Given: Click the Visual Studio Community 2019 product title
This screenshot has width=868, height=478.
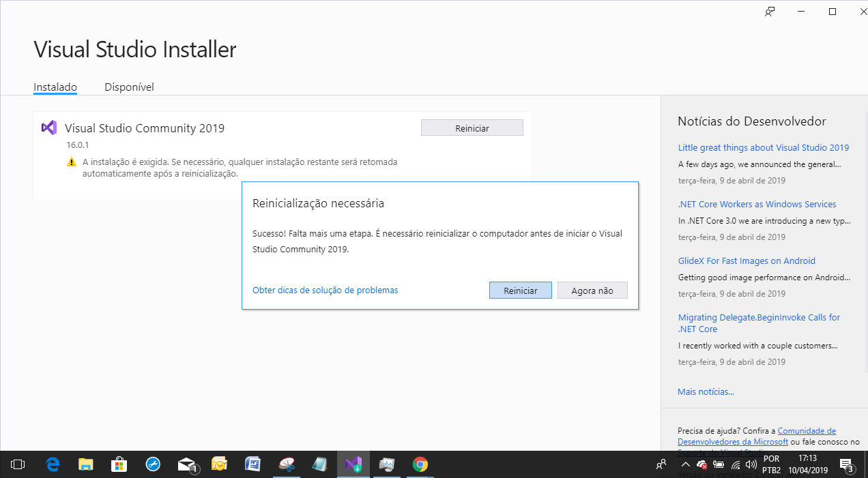Looking at the screenshot, I should pos(145,128).
